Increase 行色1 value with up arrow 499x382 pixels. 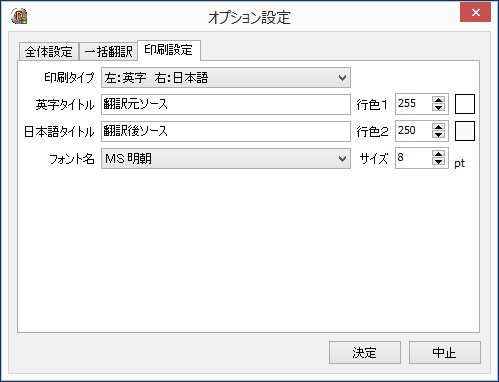[x=438, y=100]
